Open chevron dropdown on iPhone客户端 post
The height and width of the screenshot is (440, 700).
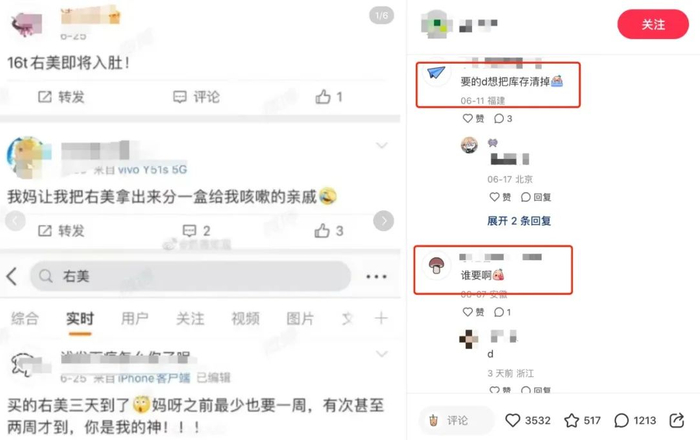(x=382, y=354)
